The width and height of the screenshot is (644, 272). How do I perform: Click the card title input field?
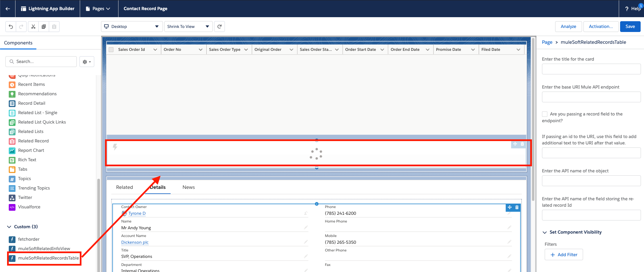(x=591, y=69)
